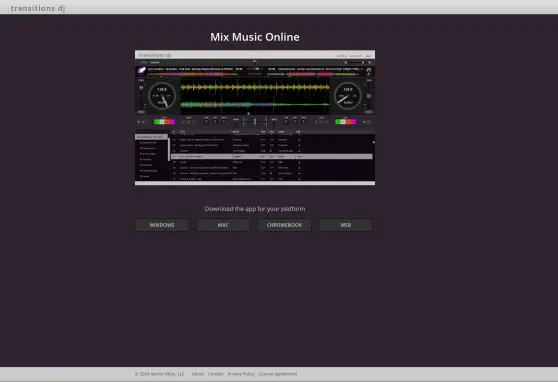Click the left deck album art thumbnail

pos(142,70)
